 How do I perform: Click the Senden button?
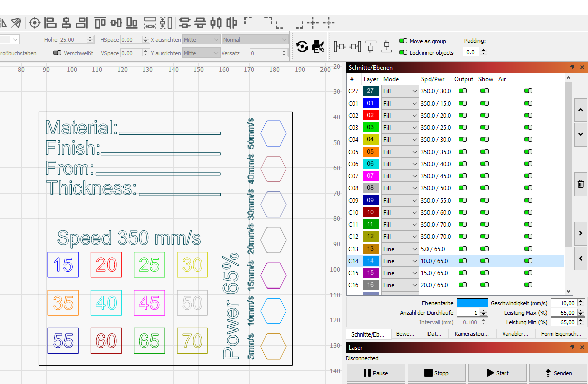558,373
